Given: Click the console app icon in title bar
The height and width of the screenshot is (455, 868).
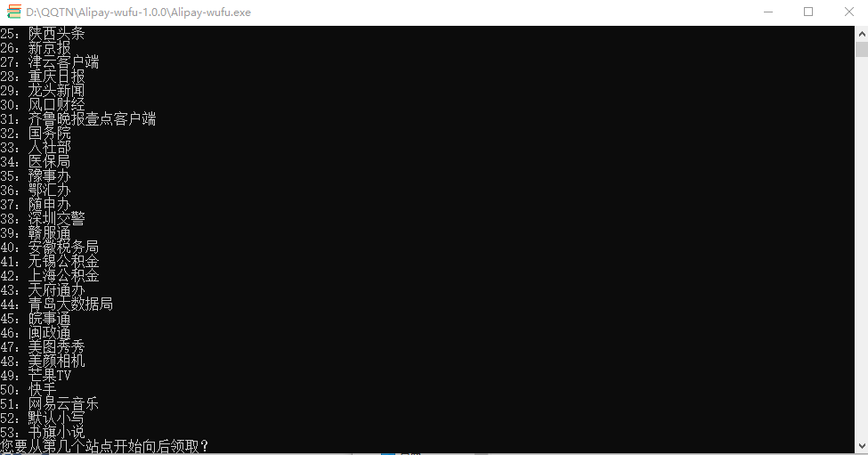Looking at the screenshot, I should click(x=14, y=12).
